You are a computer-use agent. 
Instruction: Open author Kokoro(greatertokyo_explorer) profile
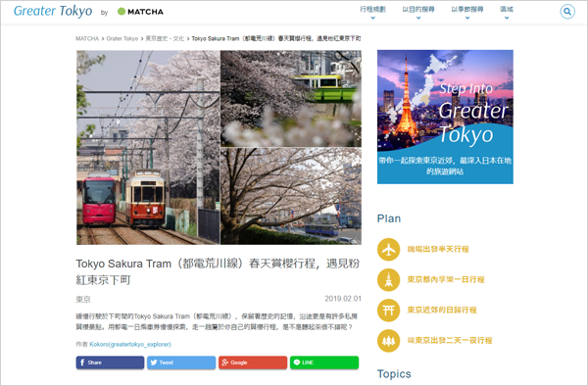coord(130,344)
